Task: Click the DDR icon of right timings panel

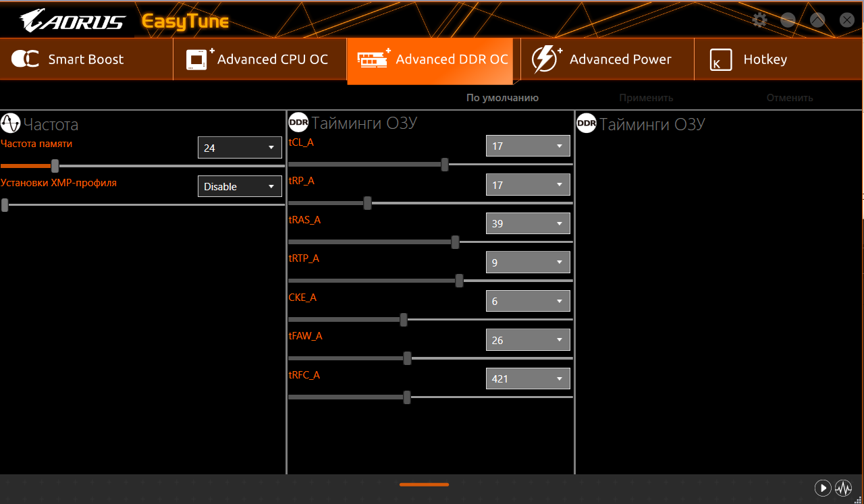Action: click(586, 123)
